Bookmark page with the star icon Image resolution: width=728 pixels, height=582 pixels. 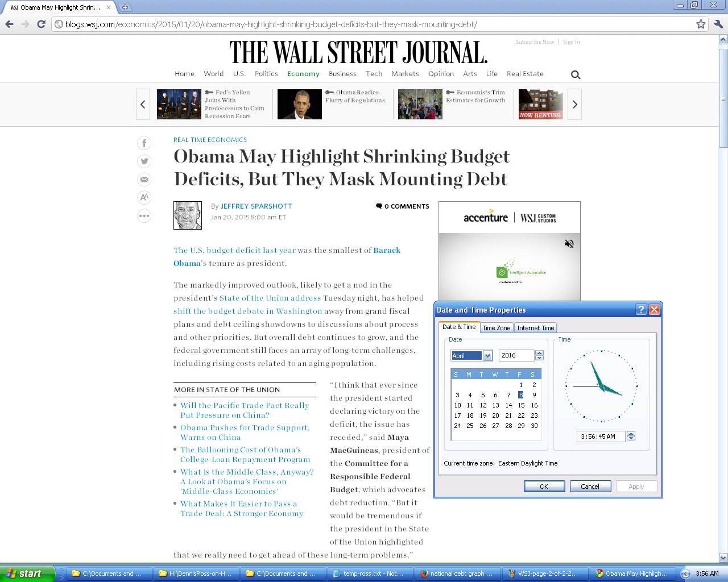[701, 24]
